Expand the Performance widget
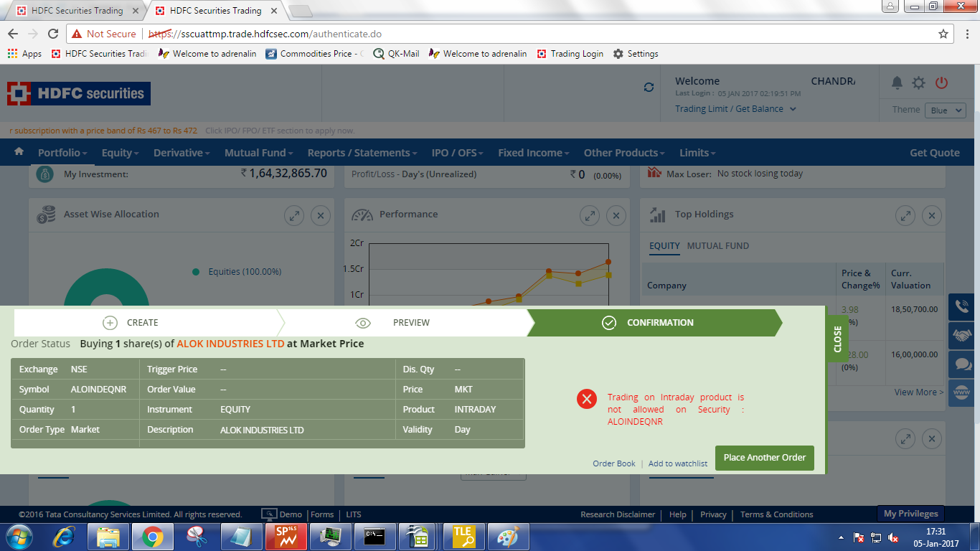 (589, 215)
